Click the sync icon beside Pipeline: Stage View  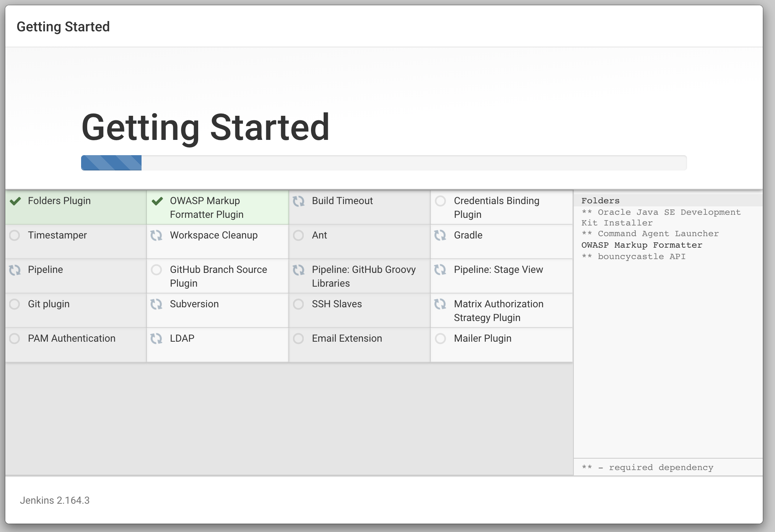[x=440, y=270]
